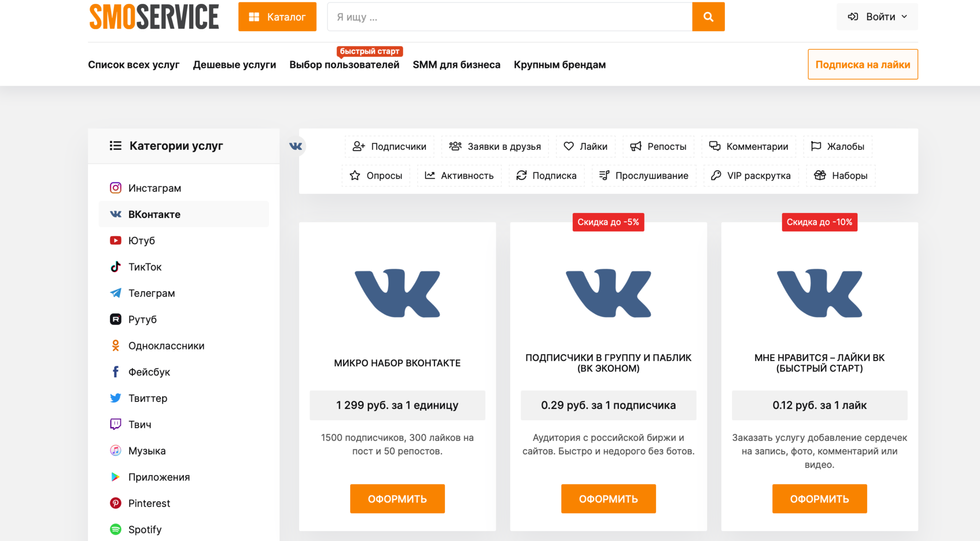Screen dimensions: 980x541
Task: Click the Telegram paper plane icon
Action: click(x=116, y=293)
